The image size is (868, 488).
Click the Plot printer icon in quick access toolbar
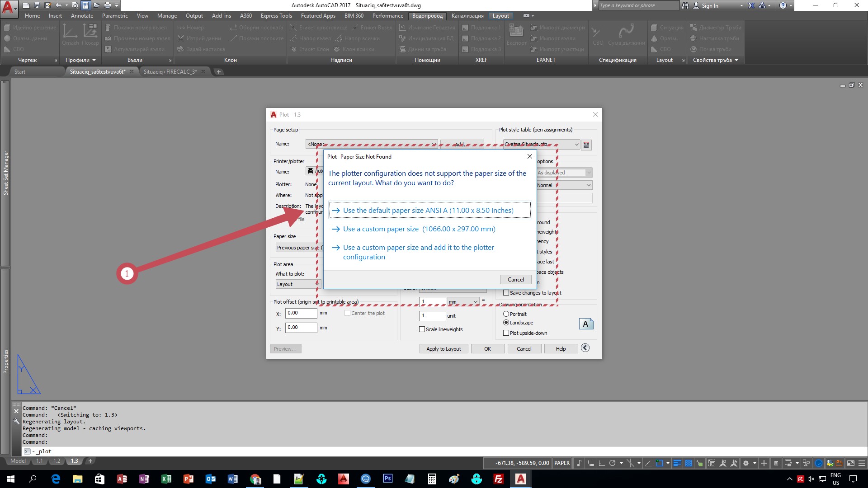pos(107,5)
